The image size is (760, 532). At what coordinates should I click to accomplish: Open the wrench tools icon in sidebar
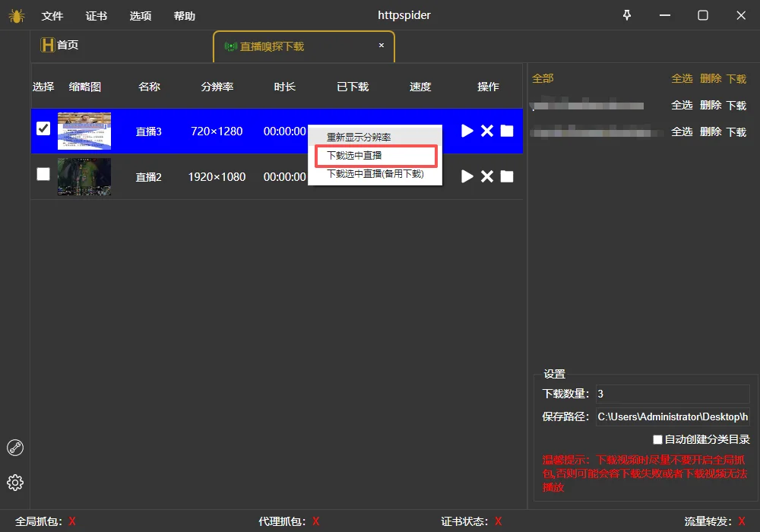coord(15,448)
